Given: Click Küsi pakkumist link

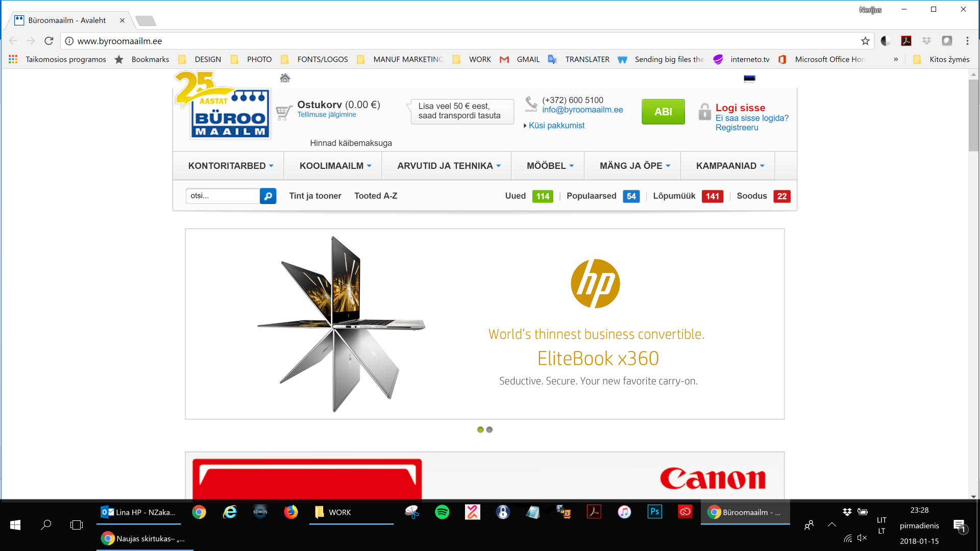Looking at the screenshot, I should coord(556,126).
